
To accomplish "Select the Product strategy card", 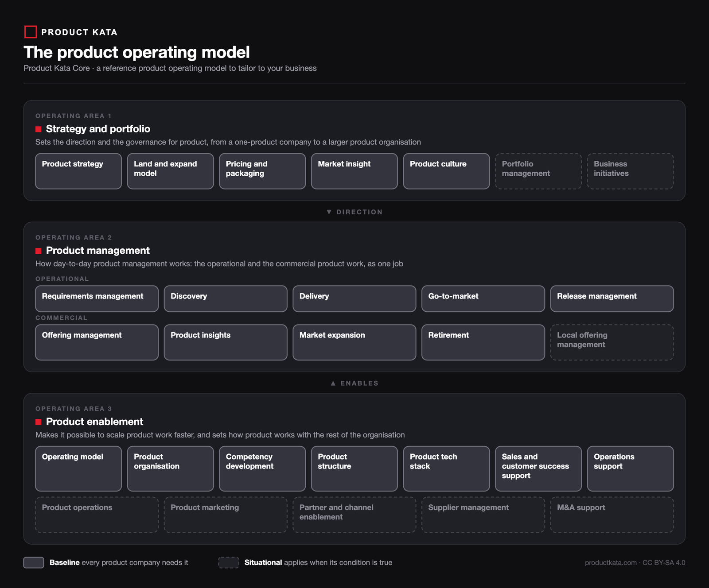I will click(x=78, y=171).
